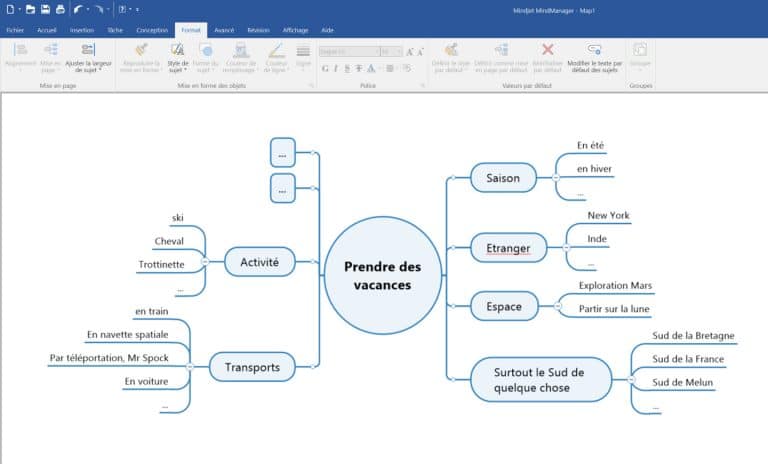Select the Saison topic node
The width and height of the screenshot is (768, 464).
[503, 177]
